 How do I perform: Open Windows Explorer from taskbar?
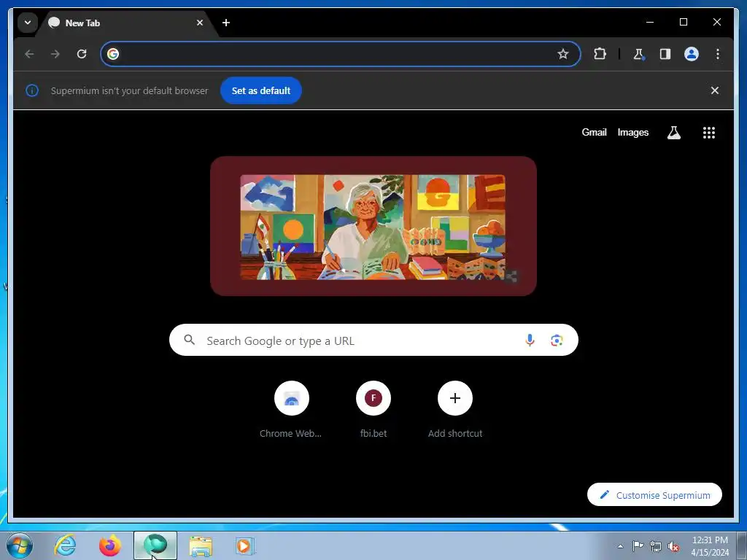[201, 545]
